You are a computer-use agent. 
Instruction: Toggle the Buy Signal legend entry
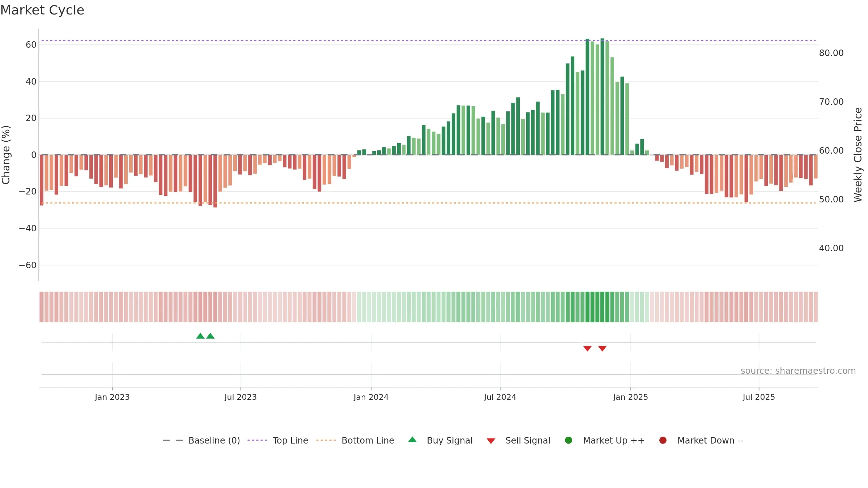[x=440, y=440]
